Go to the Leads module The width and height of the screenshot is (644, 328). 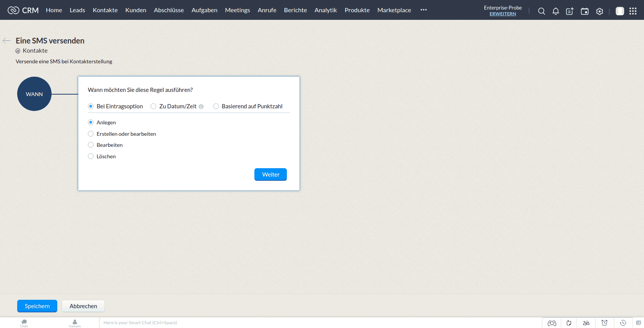point(77,10)
